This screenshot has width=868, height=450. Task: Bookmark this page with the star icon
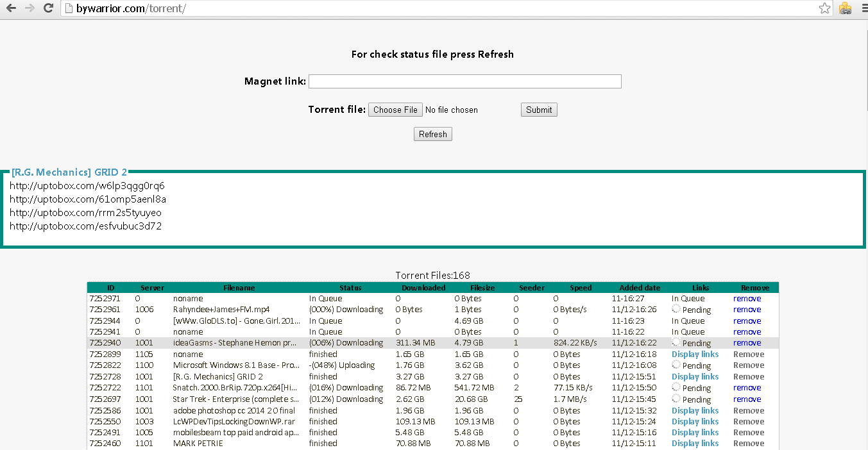point(825,8)
